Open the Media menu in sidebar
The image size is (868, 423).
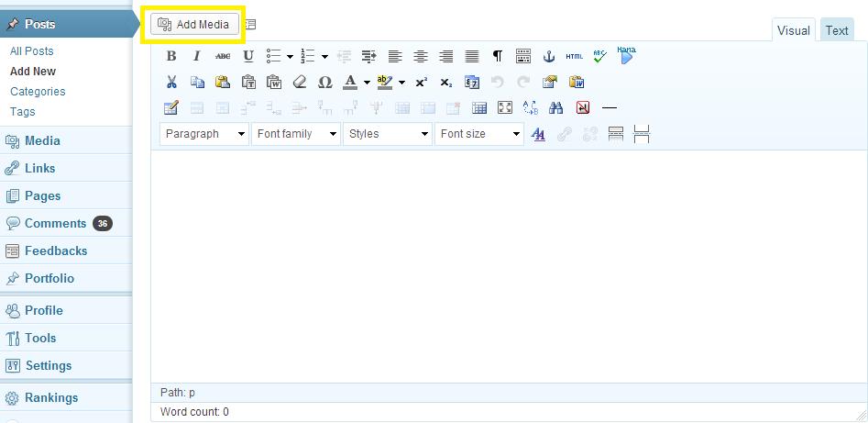click(x=66, y=140)
